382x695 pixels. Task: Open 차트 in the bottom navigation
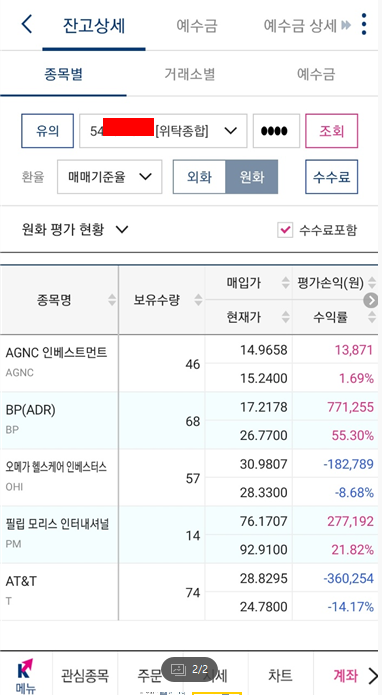tap(281, 675)
